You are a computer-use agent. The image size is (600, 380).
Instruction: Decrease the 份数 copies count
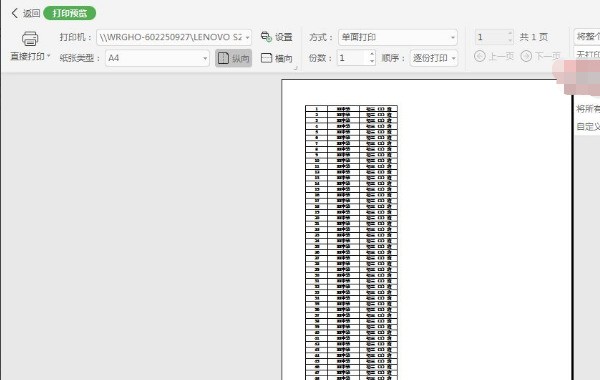click(372, 62)
